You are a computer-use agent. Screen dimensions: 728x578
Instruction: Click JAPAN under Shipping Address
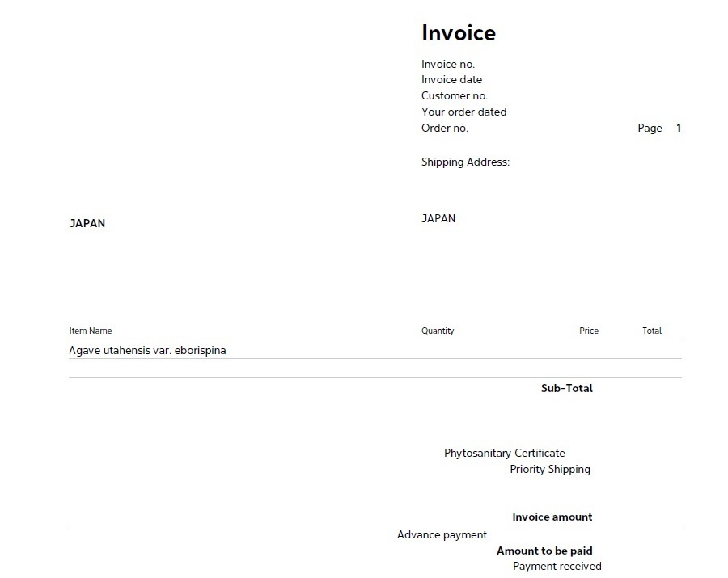point(438,218)
